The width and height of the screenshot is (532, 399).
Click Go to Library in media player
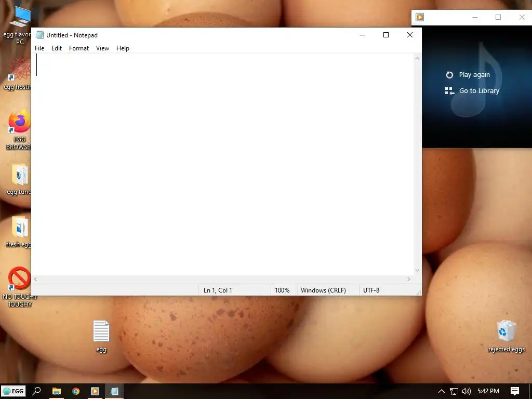[x=479, y=90]
